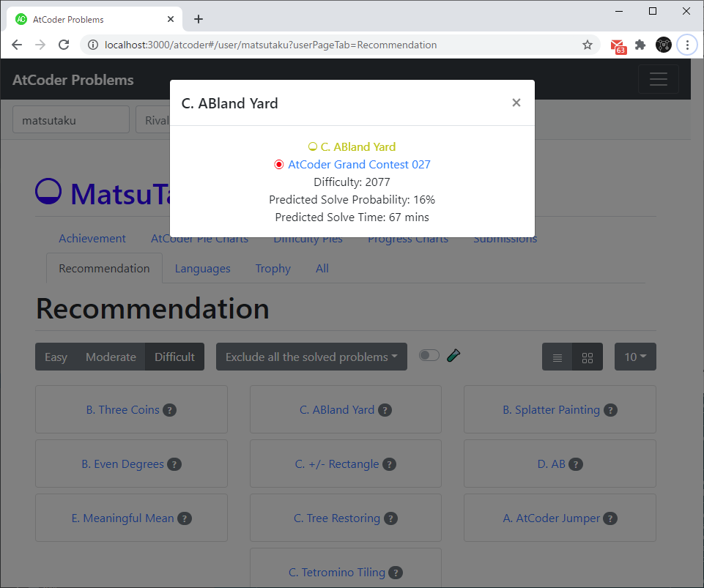Open Chrome's three-dot menu
This screenshot has width=704, height=588.
pos(687,45)
